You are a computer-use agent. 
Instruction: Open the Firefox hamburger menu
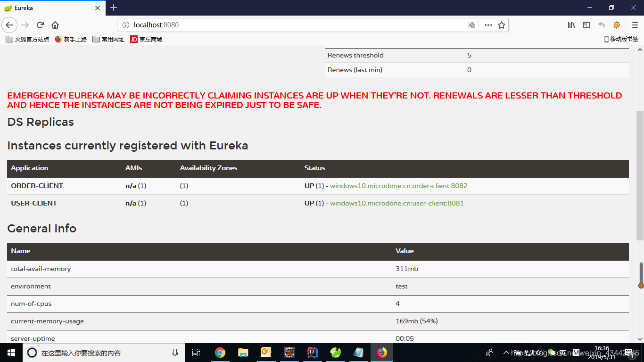(x=635, y=25)
